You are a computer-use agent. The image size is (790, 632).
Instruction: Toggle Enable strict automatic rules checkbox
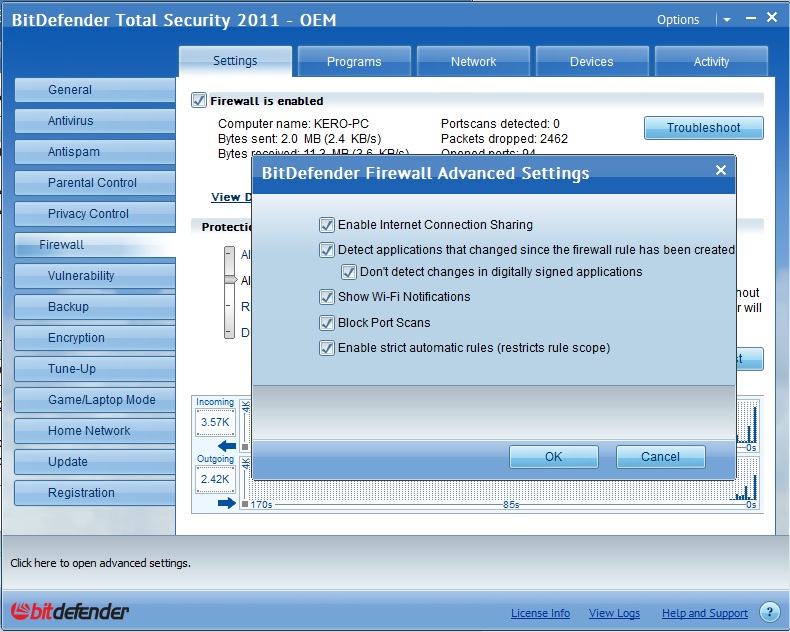[326, 348]
